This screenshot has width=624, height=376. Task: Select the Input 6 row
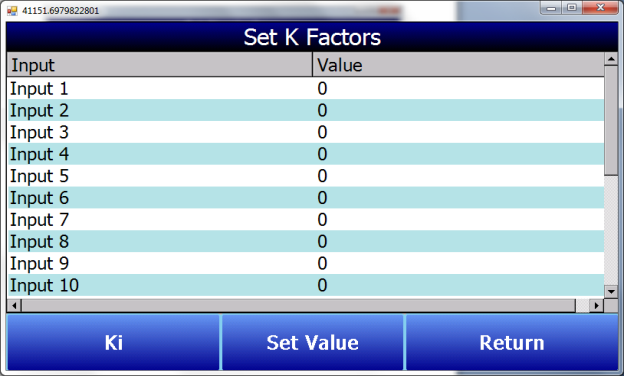click(x=306, y=198)
